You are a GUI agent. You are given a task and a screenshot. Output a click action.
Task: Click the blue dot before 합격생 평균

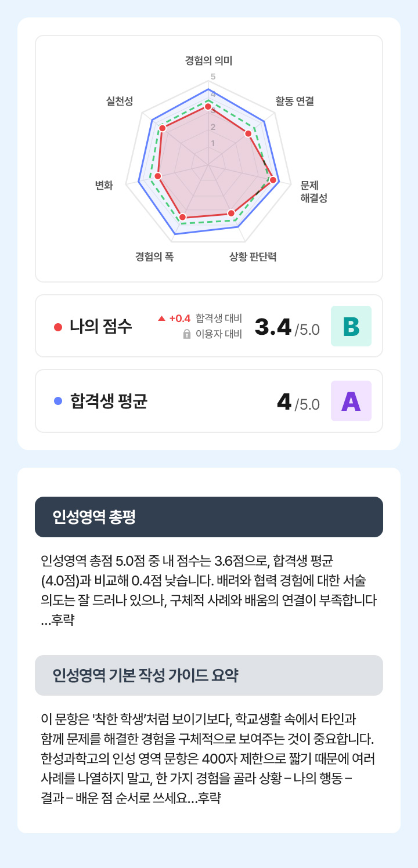click(57, 401)
